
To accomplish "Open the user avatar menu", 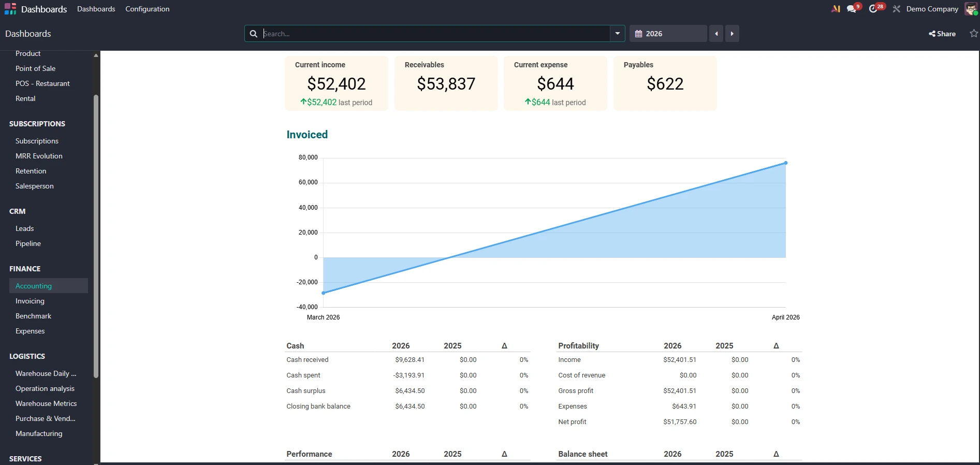I will (971, 9).
